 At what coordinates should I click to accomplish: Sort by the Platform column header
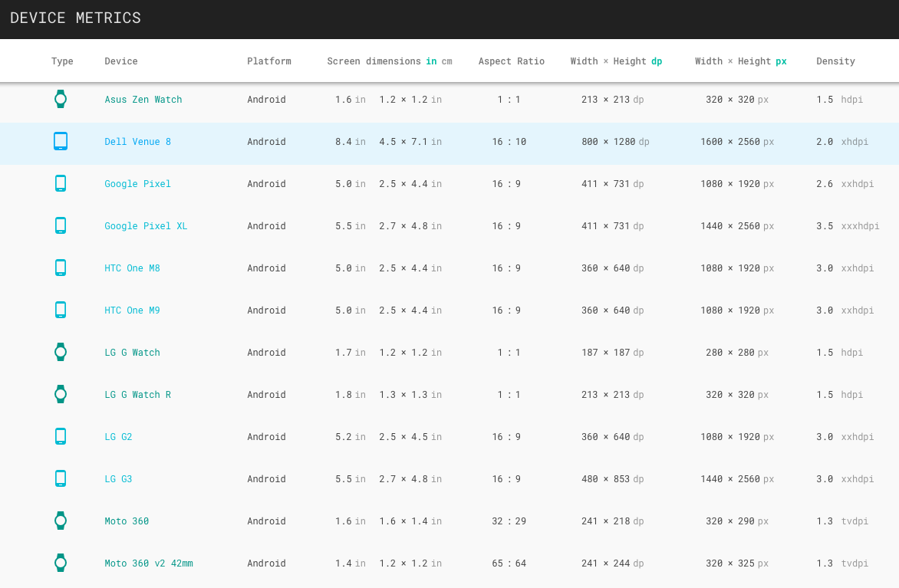coord(269,61)
